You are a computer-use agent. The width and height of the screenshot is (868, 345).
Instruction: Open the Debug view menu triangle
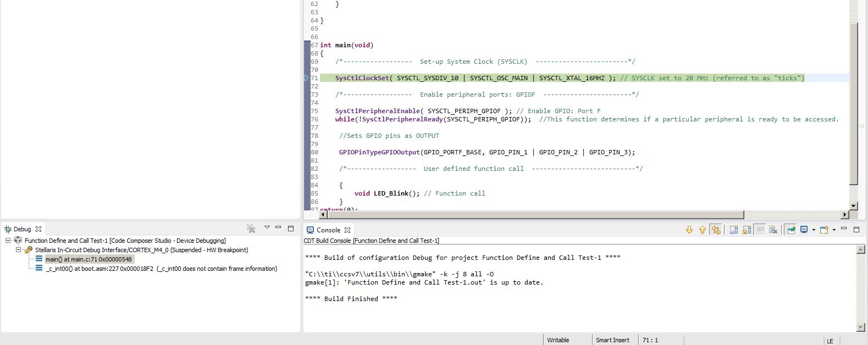267,227
